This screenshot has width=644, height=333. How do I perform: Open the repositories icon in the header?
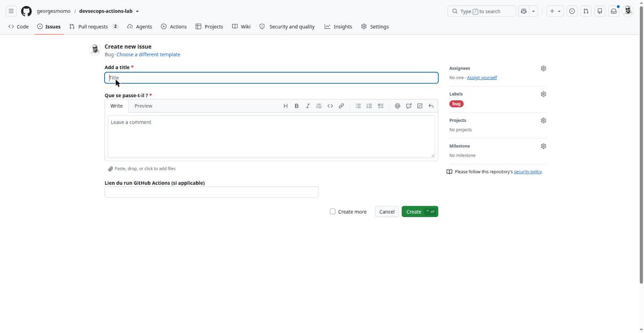(600, 11)
